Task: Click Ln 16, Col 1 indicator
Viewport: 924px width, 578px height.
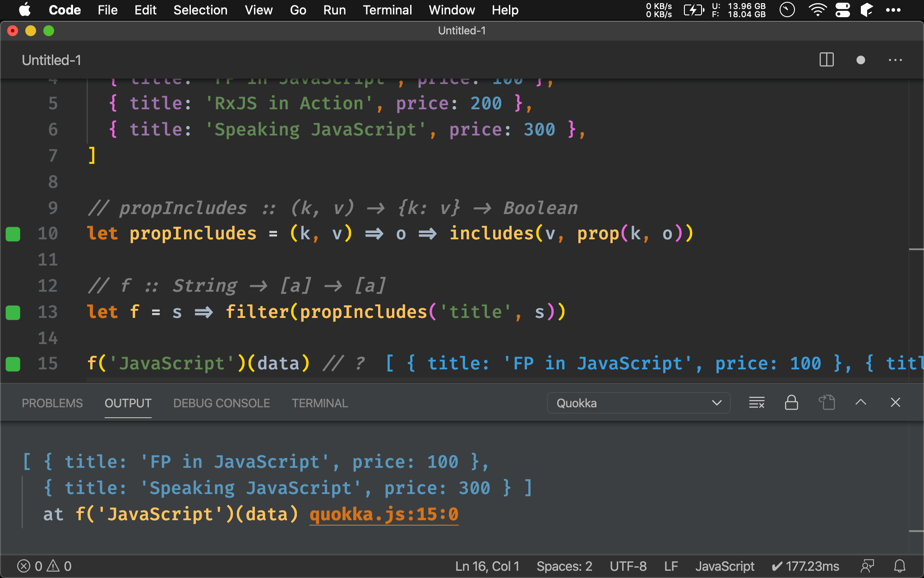Action: click(487, 566)
